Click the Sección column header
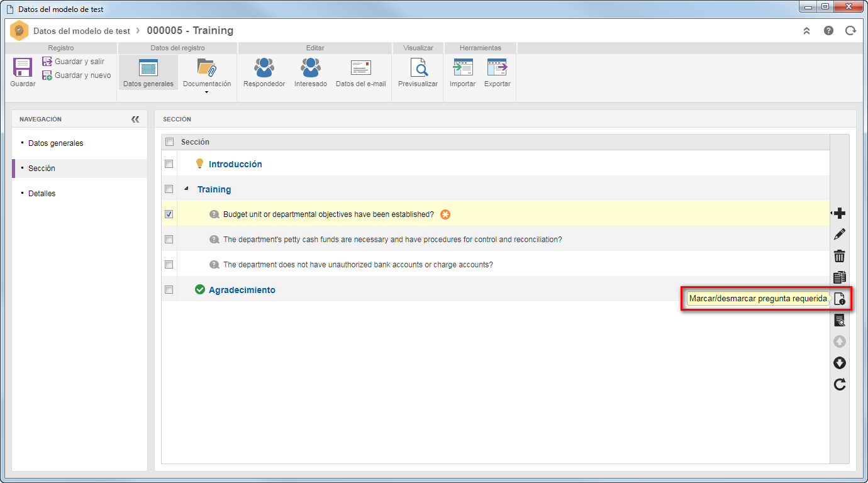The height and width of the screenshot is (483, 868). point(195,142)
